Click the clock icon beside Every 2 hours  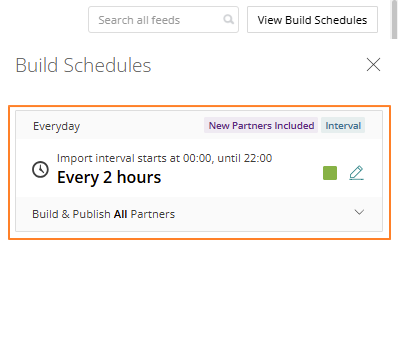coord(40,170)
